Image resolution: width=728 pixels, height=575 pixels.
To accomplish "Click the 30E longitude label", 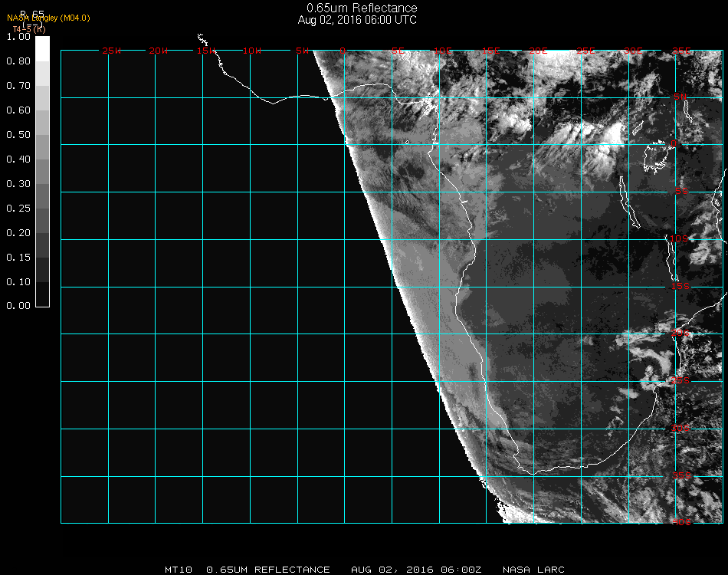I will pyautogui.click(x=633, y=51).
